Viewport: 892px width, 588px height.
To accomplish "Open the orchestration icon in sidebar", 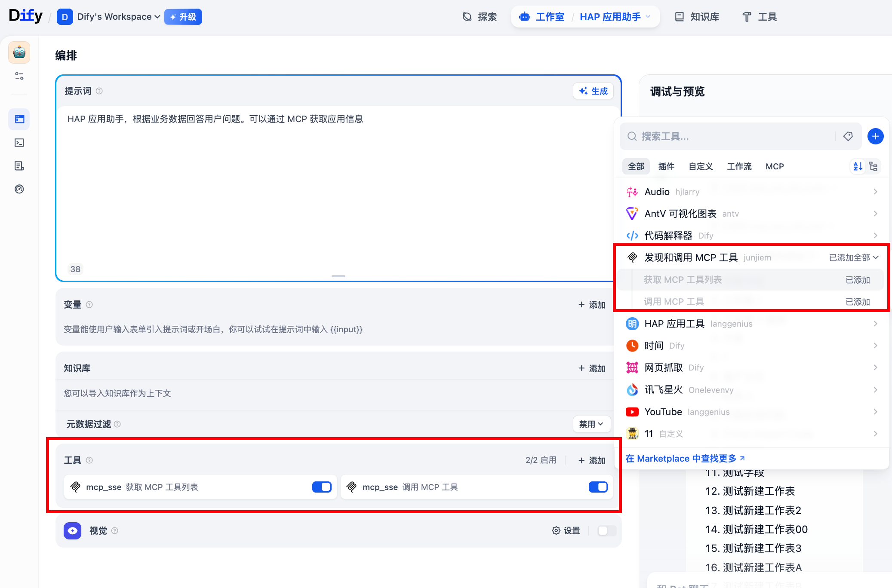I will tap(19, 119).
